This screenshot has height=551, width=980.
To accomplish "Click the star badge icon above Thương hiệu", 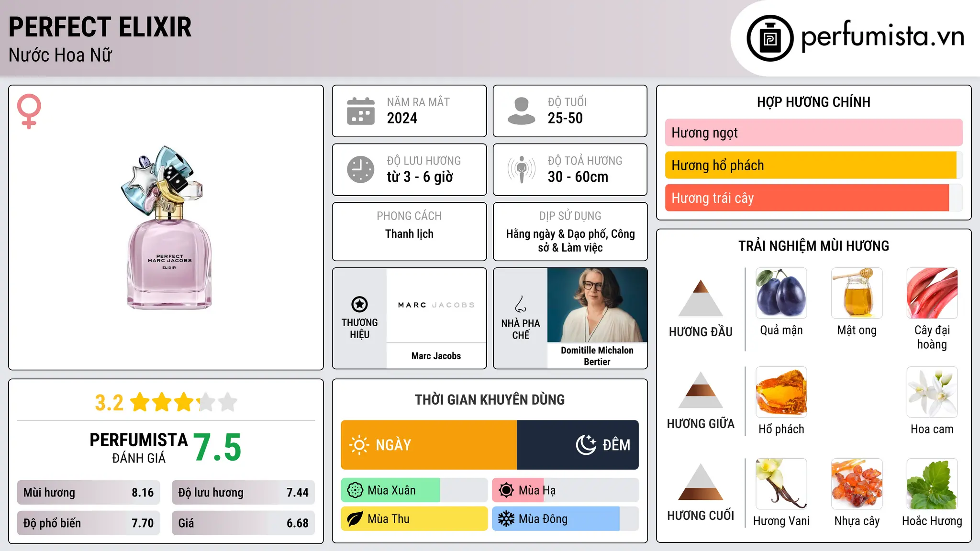I will pos(359,304).
